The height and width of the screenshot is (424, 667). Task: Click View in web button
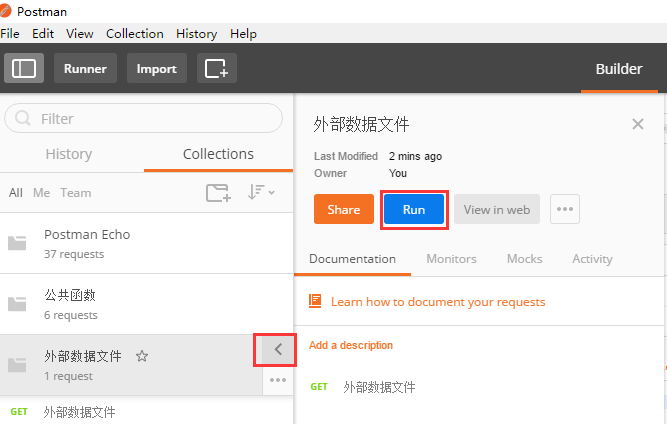pyautogui.click(x=497, y=209)
